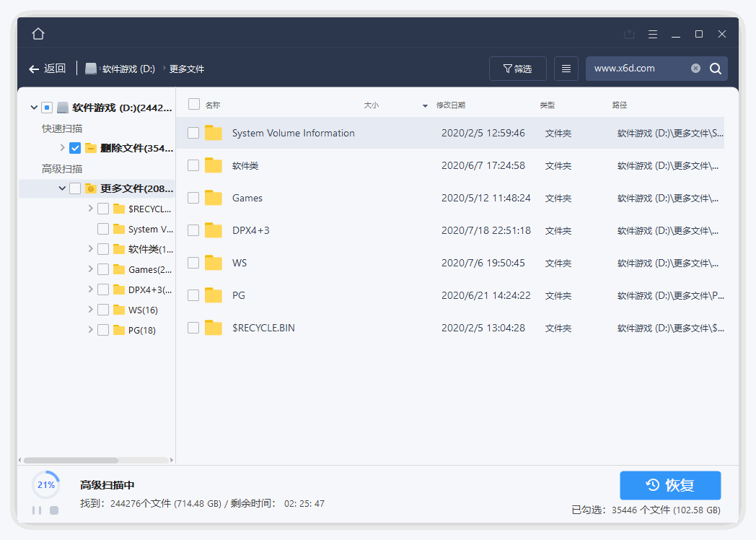Click the 返回 back button
Image resolution: width=756 pixels, height=540 pixels.
coord(47,68)
